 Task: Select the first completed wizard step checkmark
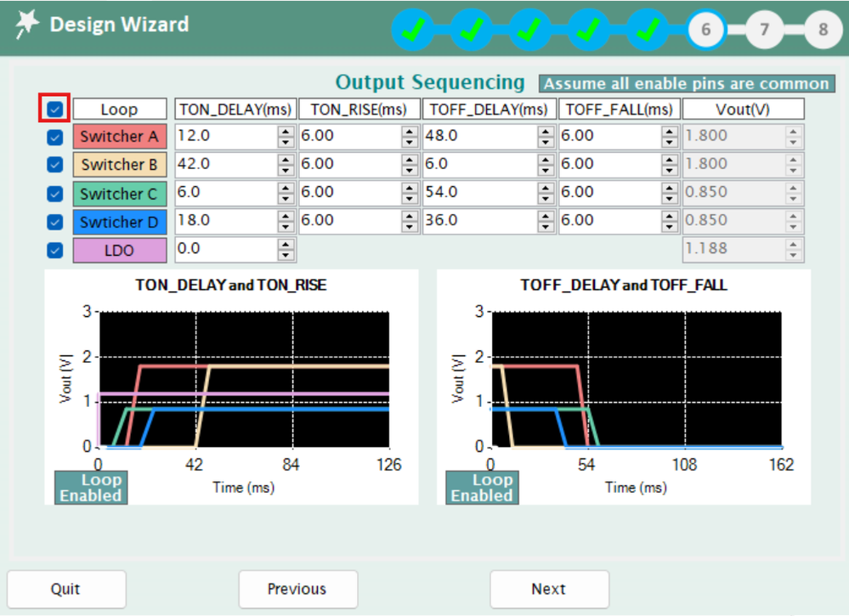pyautogui.click(x=414, y=29)
